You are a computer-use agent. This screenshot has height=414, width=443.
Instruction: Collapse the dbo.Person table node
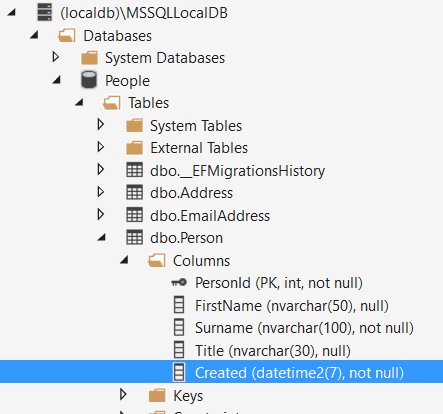pyautogui.click(x=101, y=237)
